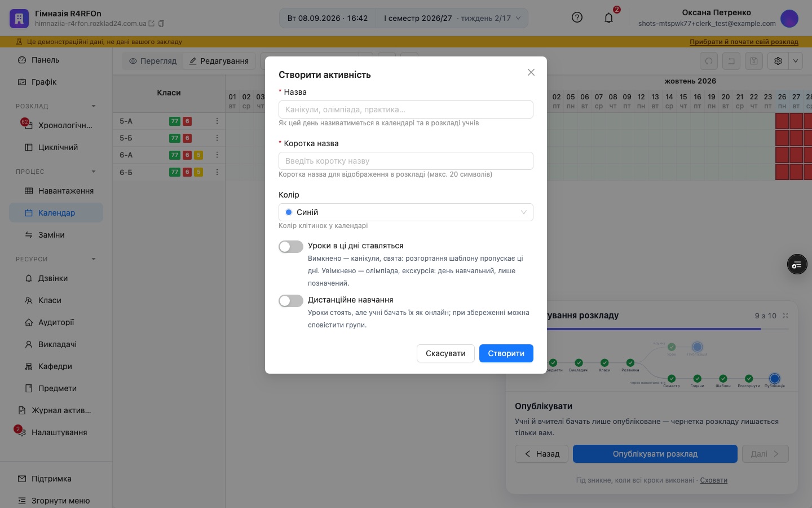Switch to Перегляд view tab
Viewport: 812px width, 508px height.
click(153, 61)
